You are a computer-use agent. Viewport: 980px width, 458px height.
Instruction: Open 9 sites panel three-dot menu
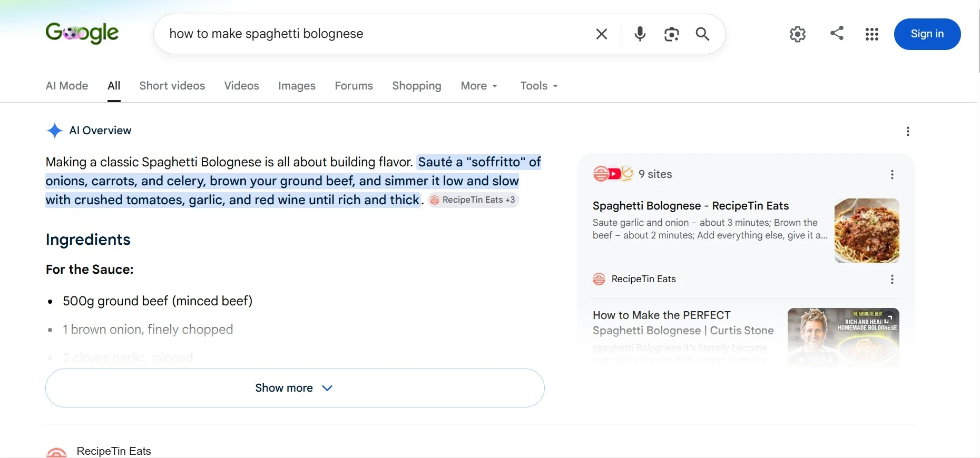click(x=892, y=174)
